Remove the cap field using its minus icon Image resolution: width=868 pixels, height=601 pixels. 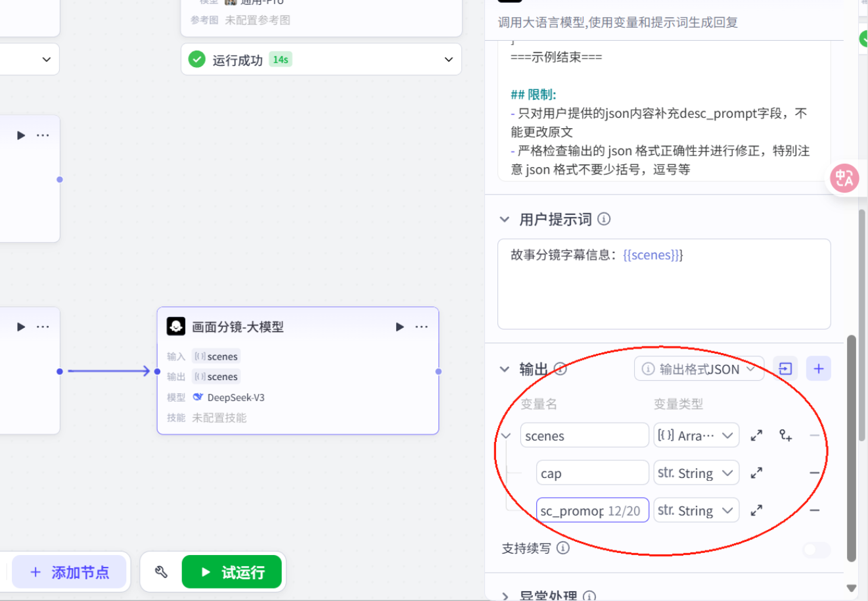814,472
